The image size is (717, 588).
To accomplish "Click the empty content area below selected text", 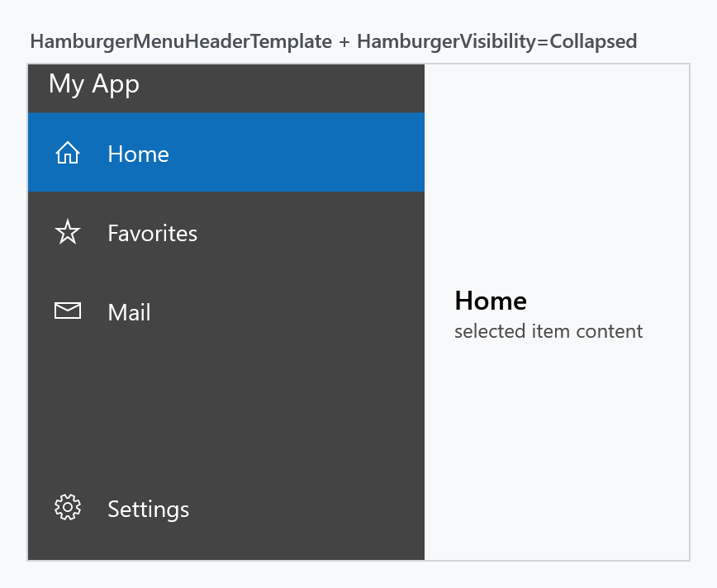I will click(557, 450).
